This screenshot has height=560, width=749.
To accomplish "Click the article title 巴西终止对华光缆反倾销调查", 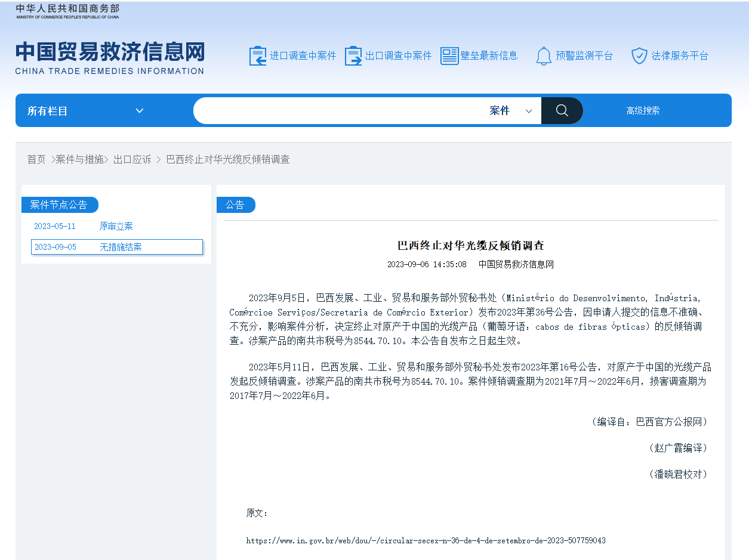I will pyautogui.click(x=471, y=245).
